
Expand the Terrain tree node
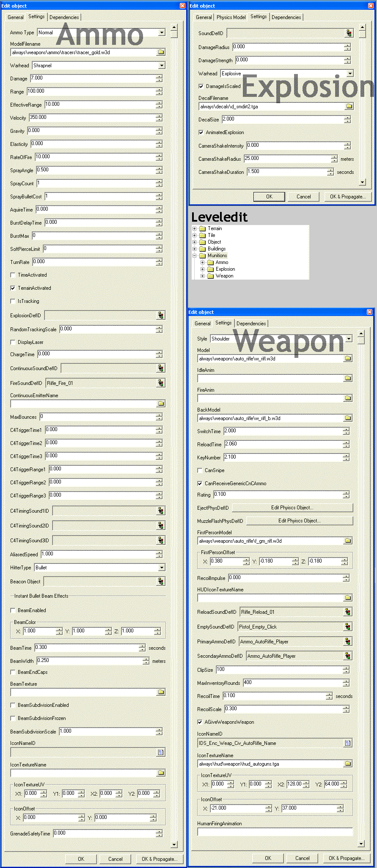click(195, 229)
